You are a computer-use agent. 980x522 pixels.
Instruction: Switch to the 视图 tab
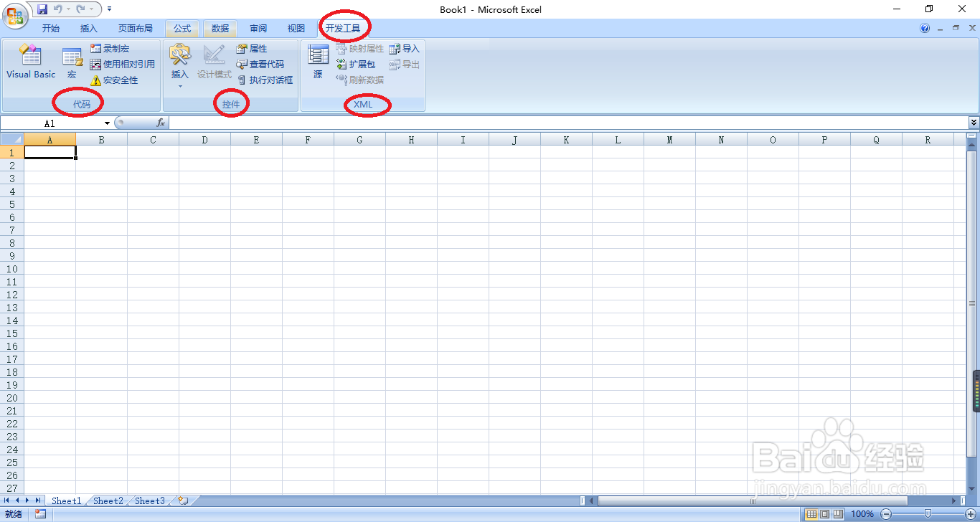tap(296, 29)
